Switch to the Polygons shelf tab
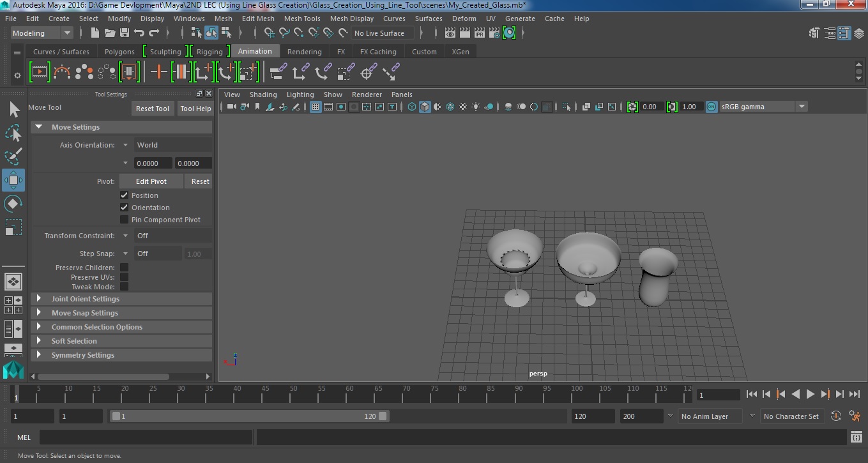 pyautogui.click(x=119, y=52)
